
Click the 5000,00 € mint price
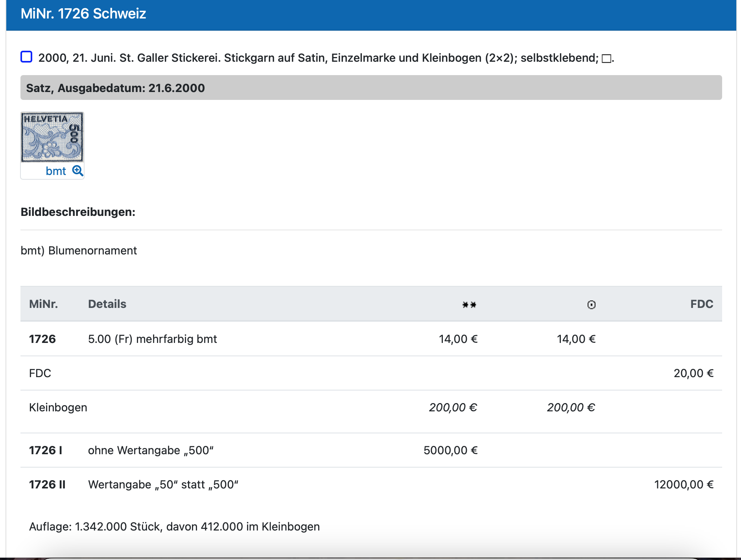click(450, 450)
